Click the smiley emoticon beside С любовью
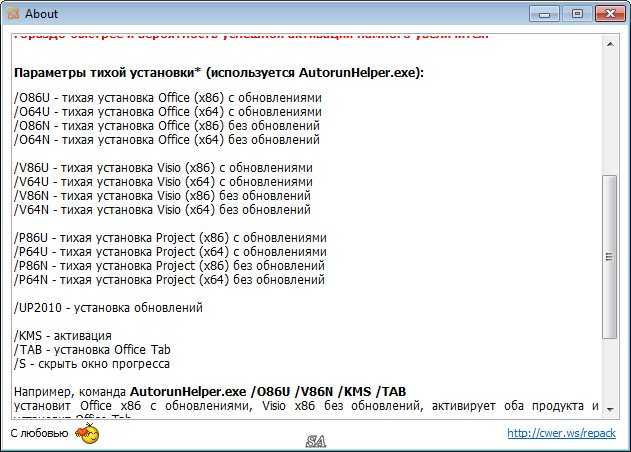This screenshot has width=631, height=452. point(87,433)
